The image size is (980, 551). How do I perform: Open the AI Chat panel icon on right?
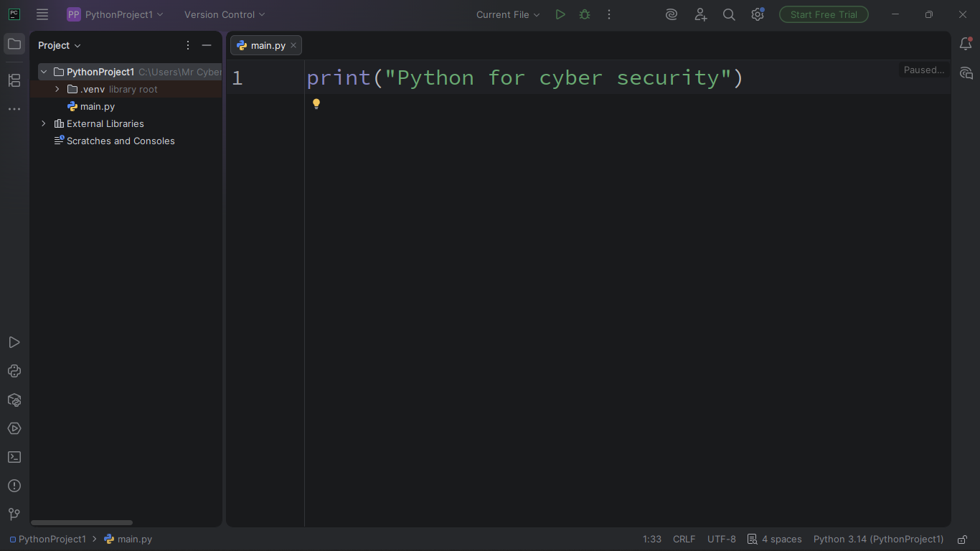pos(966,73)
